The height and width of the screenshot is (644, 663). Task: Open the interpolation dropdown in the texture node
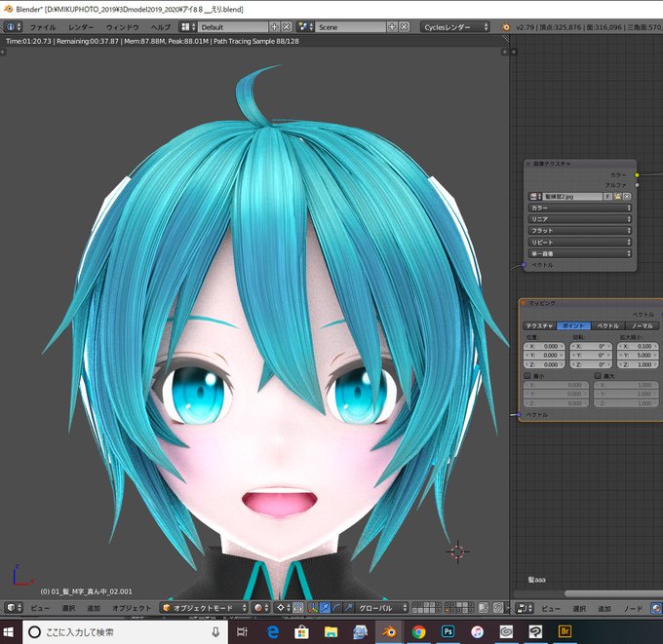[x=580, y=219]
